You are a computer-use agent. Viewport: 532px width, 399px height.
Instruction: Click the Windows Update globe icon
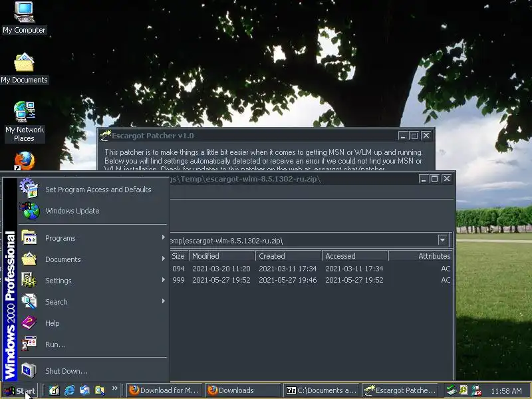pos(30,210)
